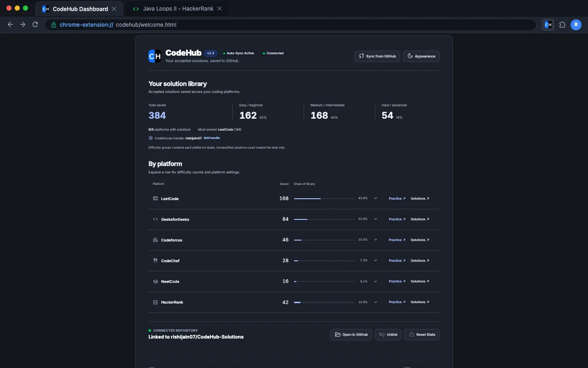Screen dimensions: 588x368
Task: Expand the HackerRank row chevron
Action: pyautogui.click(x=375, y=302)
